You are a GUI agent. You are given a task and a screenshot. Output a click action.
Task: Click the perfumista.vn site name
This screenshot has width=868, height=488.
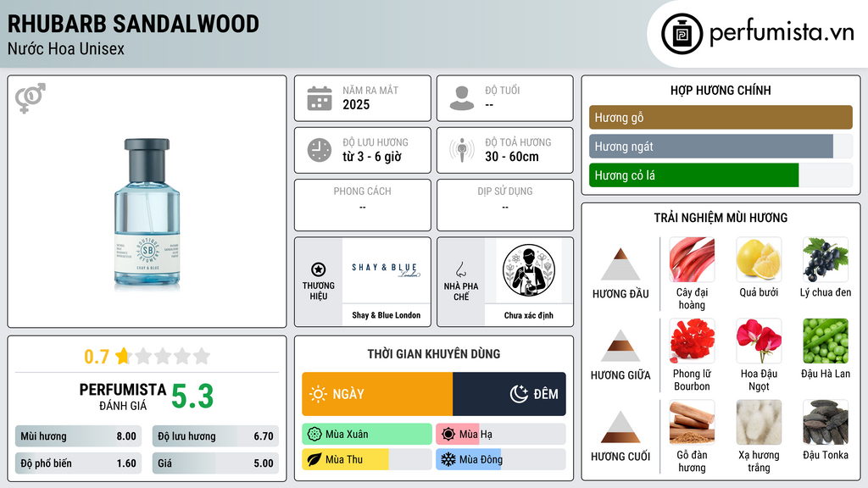(782, 33)
